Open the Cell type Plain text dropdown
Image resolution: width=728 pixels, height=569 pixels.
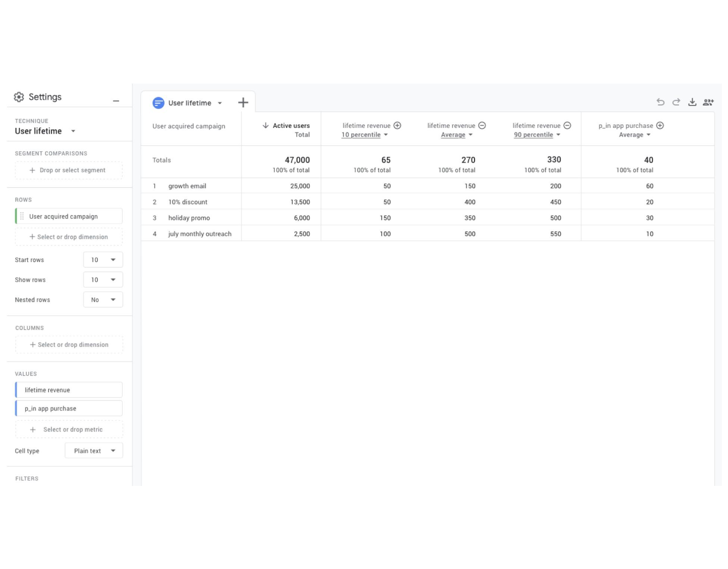(x=94, y=451)
